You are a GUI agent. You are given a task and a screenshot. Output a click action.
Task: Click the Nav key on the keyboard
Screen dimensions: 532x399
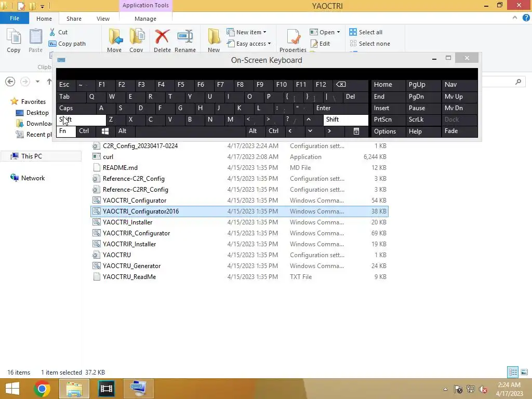459,85
